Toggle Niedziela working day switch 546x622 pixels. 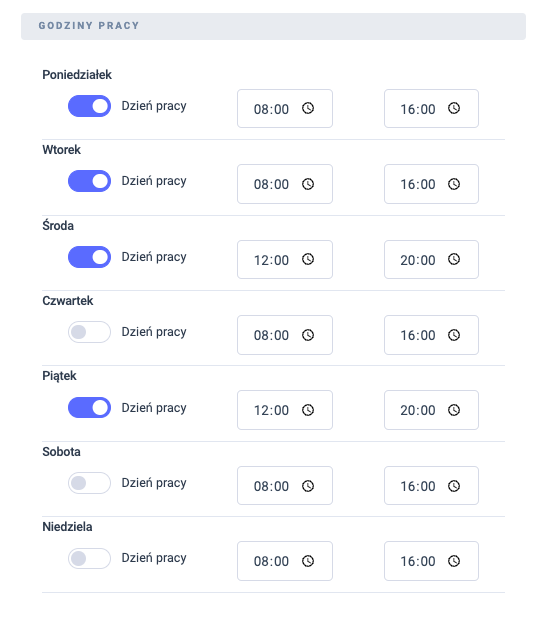coord(89,558)
